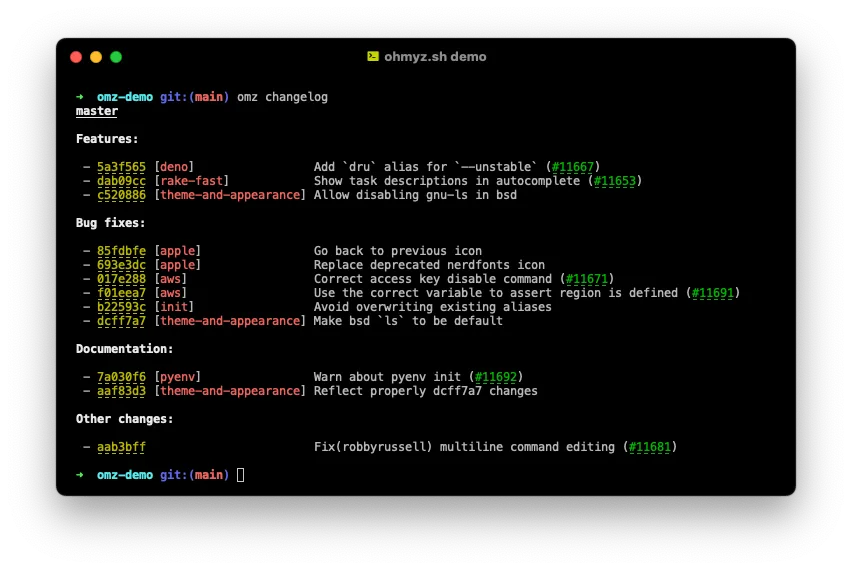
Task: Click the 'Other changes:' section heading
Action: [124, 419]
